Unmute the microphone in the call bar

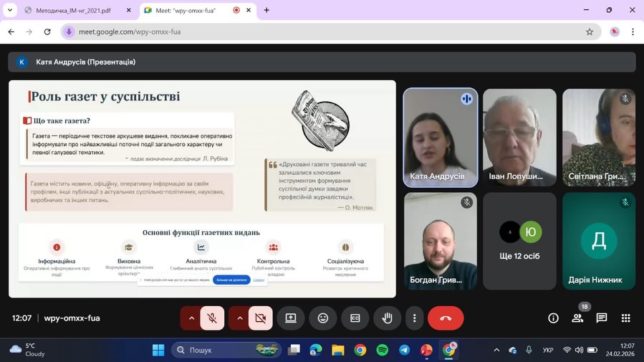(x=212, y=318)
